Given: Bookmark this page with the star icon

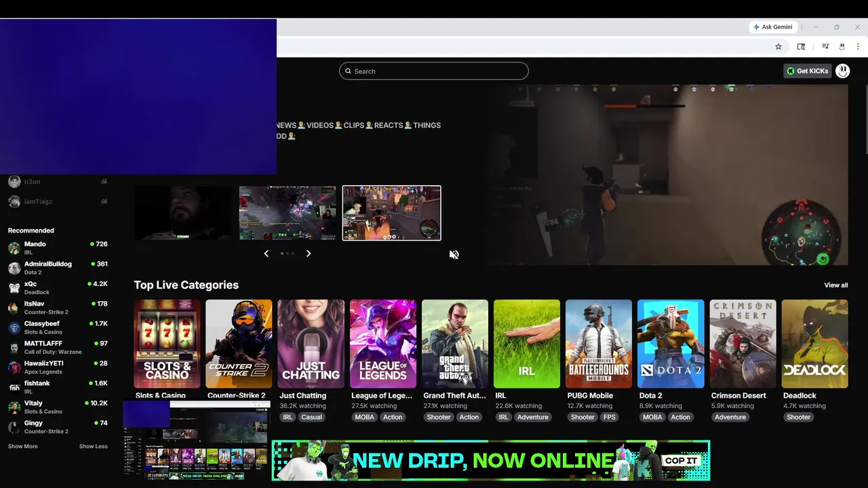Looking at the screenshot, I should coord(778,47).
